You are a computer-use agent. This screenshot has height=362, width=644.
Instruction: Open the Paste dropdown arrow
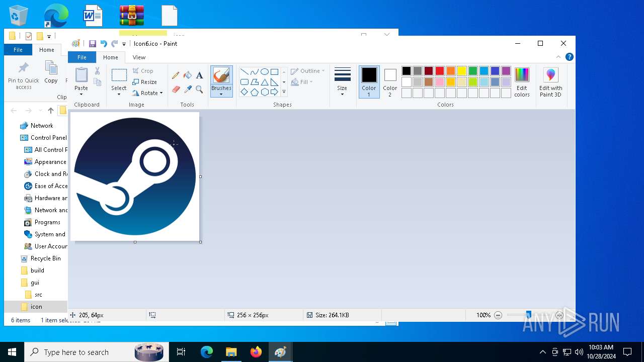pyautogui.click(x=81, y=94)
